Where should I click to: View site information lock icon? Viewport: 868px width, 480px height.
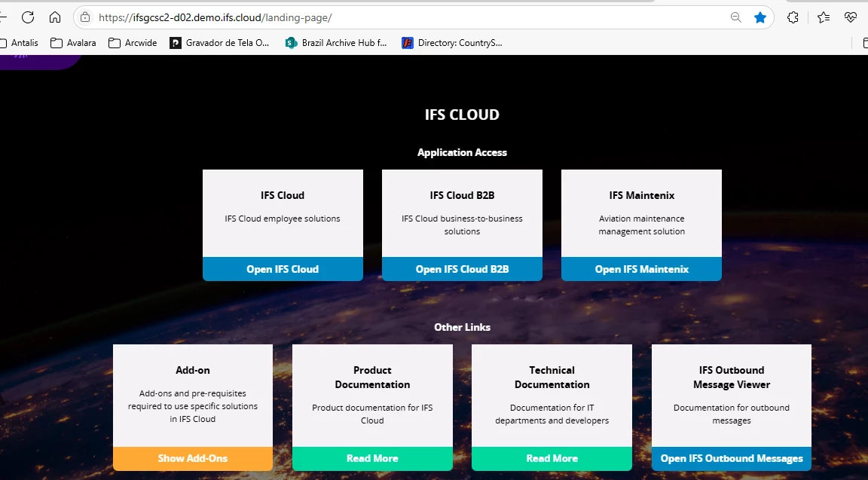tap(85, 18)
